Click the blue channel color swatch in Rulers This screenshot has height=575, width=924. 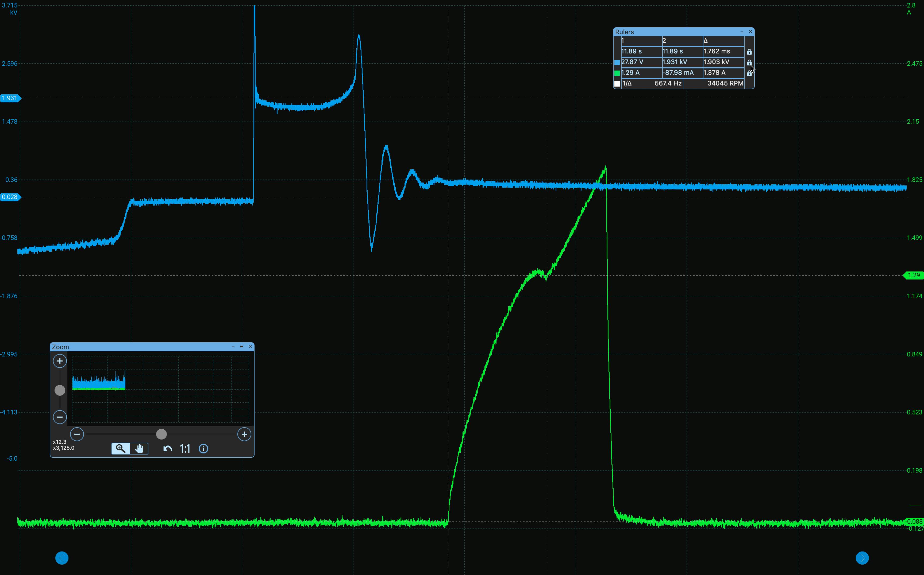click(617, 62)
